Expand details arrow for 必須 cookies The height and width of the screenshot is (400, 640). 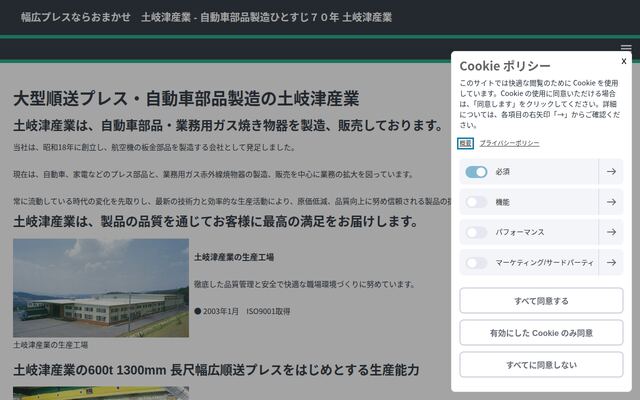click(x=611, y=172)
